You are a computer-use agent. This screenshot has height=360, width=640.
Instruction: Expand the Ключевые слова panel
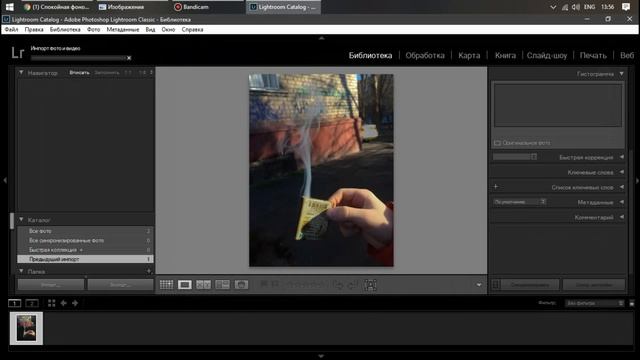point(621,172)
